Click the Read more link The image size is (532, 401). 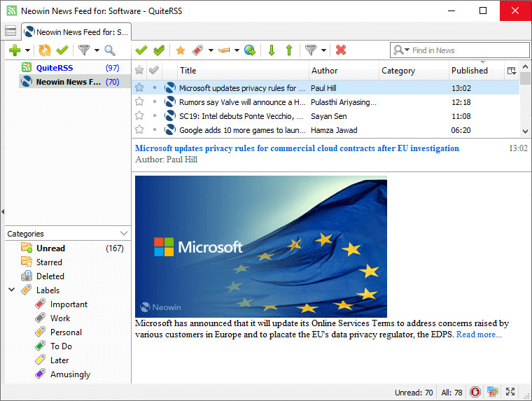479,335
